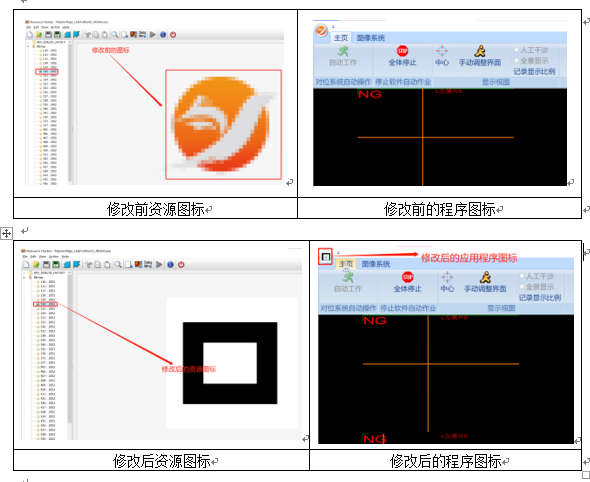The width and height of the screenshot is (590, 482).
Task: Click the blue info icon in the 修改后 Resource Hacker toolbar
Action: pos(170,265)
